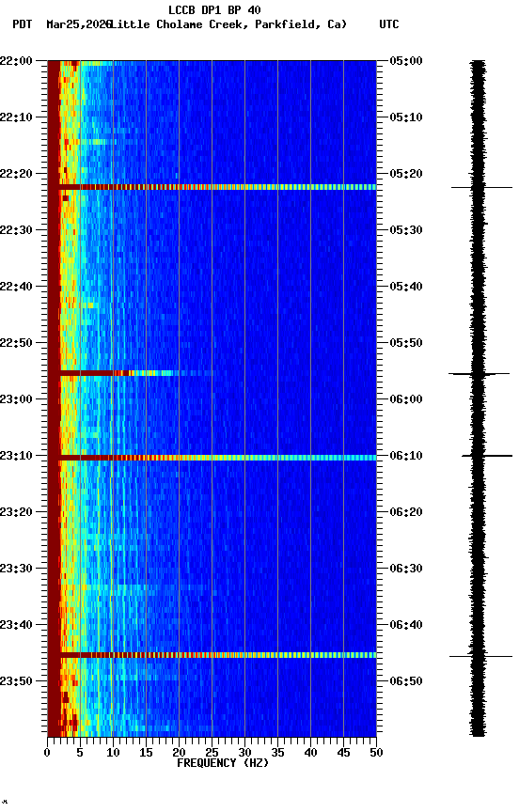Click the 23:00 PDT time label
This screenshot has height=812, width=519.
16,399
